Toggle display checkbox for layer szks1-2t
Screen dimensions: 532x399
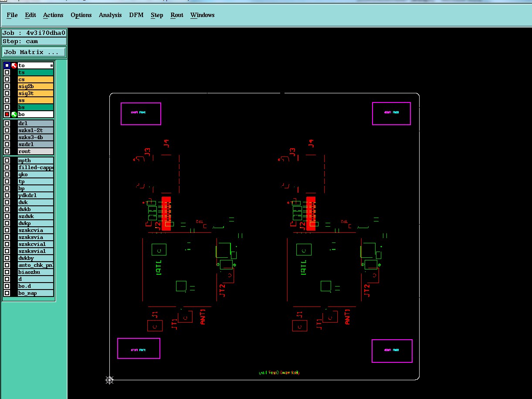point(7,130)
